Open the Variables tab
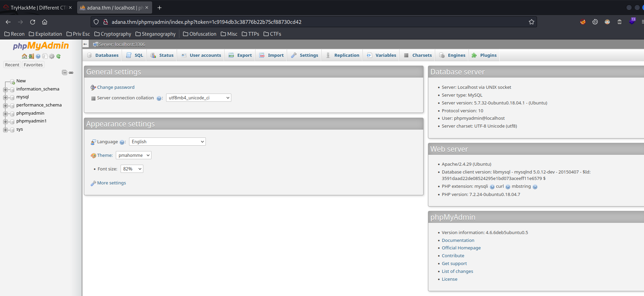 coord(381,55)
